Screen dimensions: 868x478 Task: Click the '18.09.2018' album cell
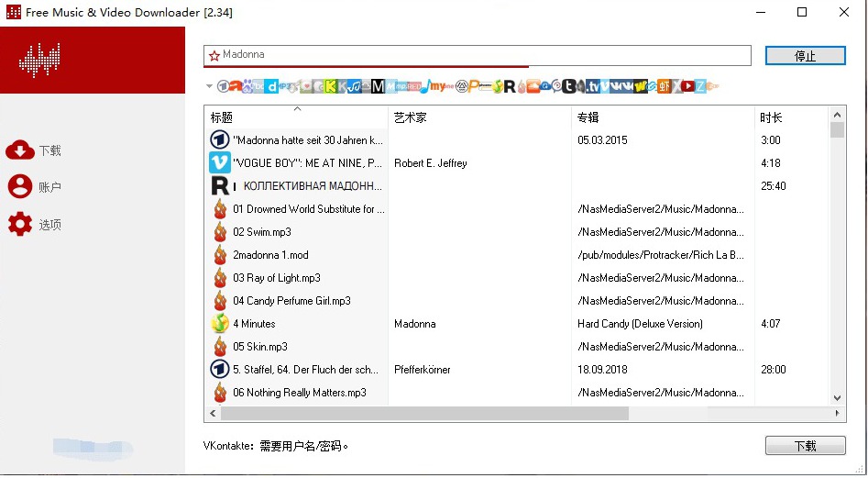602,370
